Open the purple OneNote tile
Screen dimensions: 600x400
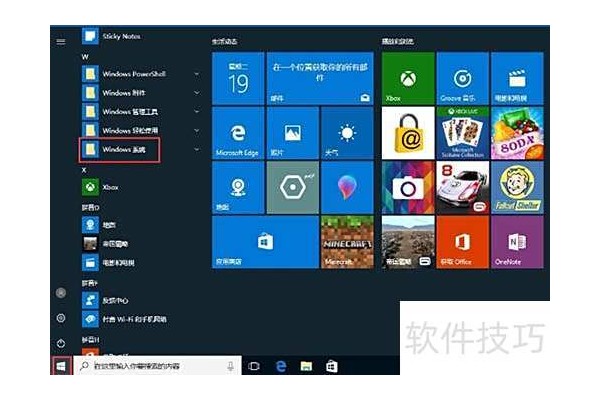(517, 242)
